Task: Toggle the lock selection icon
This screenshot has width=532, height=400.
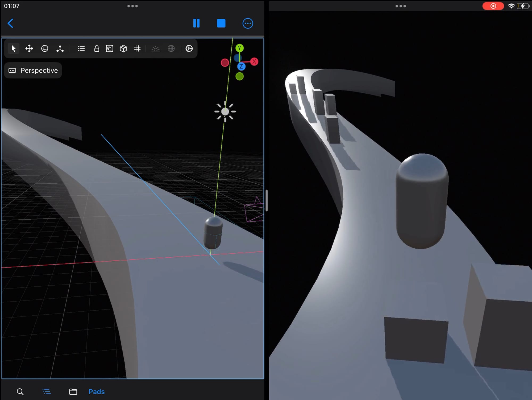Action: click(97, 48)
